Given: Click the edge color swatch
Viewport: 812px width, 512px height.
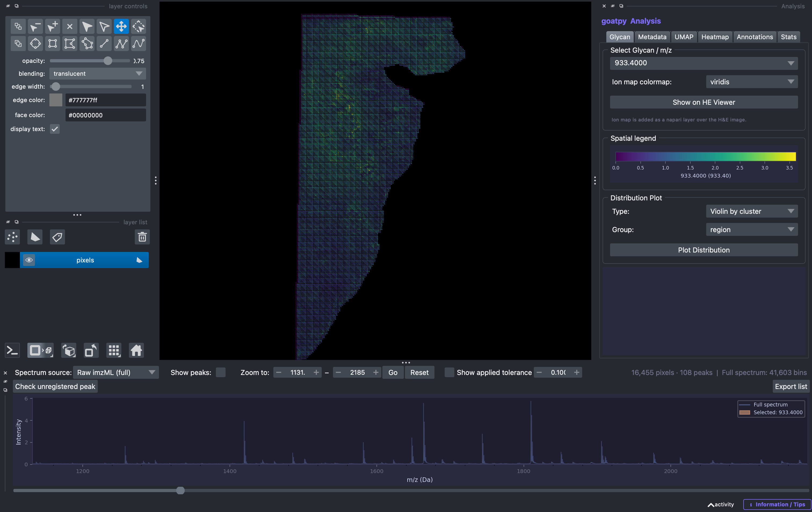Looking at the screenshot, I should [x=56, y=100].
